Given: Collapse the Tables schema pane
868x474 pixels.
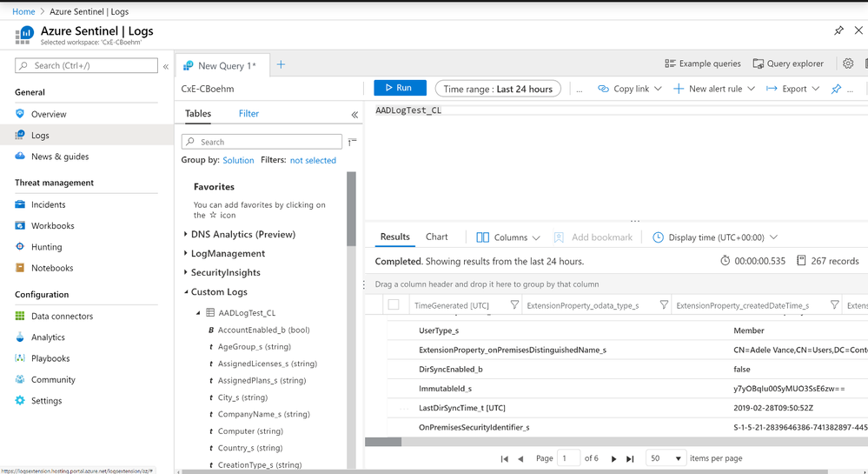Looking at the screenshot, I should pos(354,115).
